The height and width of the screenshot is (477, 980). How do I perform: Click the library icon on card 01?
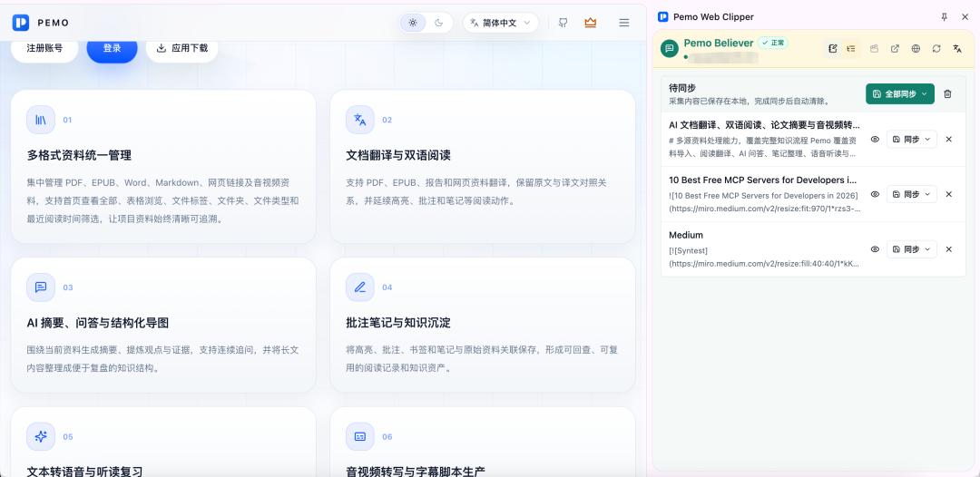(41, 120)
